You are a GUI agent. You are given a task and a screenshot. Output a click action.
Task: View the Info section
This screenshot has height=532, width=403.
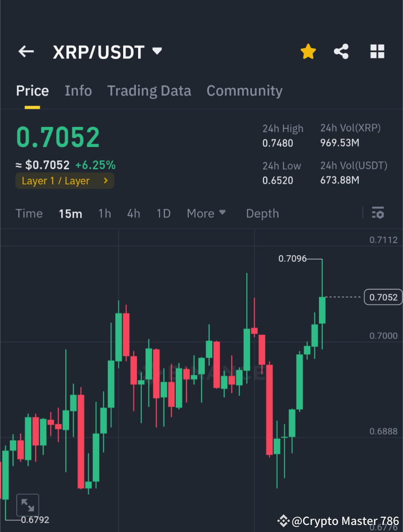(78, 91)
